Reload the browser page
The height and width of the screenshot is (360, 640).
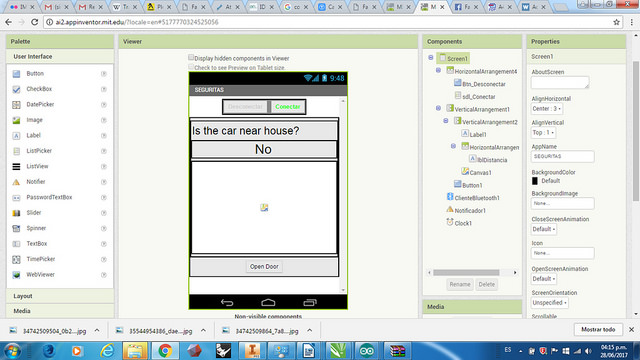(35, 22)
